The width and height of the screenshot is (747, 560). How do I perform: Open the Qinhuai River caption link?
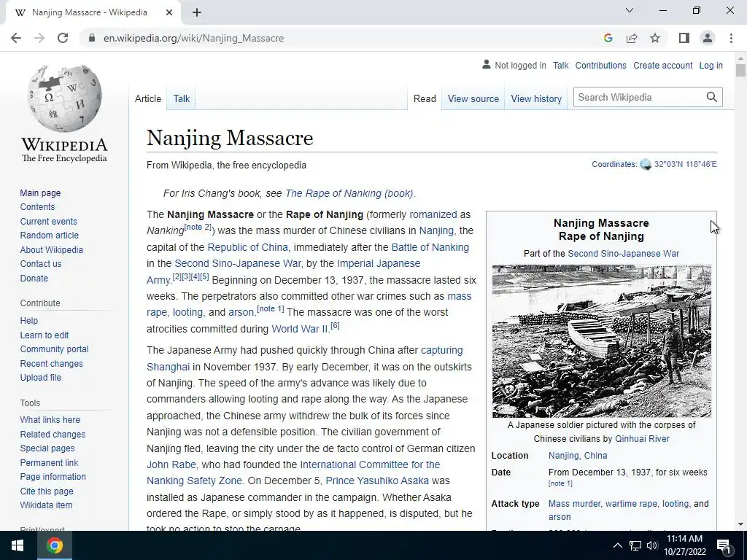(642, 438)
